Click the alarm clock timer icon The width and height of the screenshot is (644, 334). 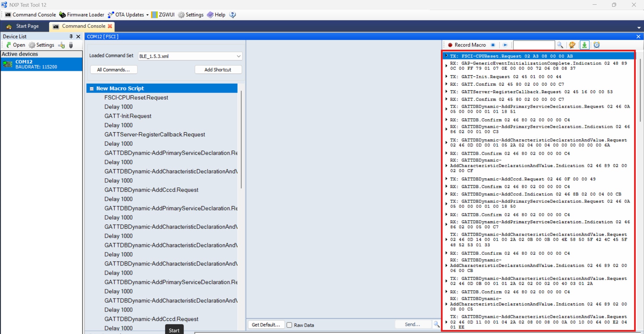click(597, 45)
